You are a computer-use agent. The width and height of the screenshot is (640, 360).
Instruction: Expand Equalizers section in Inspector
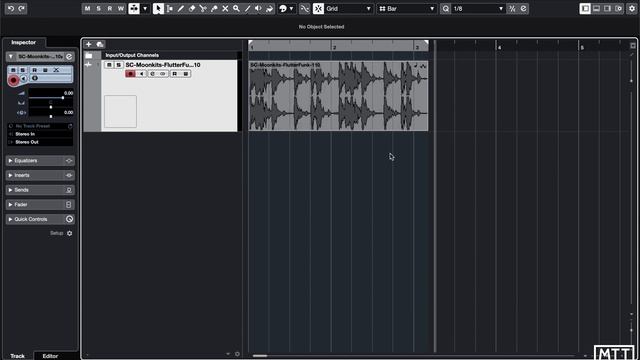(40, 160)
